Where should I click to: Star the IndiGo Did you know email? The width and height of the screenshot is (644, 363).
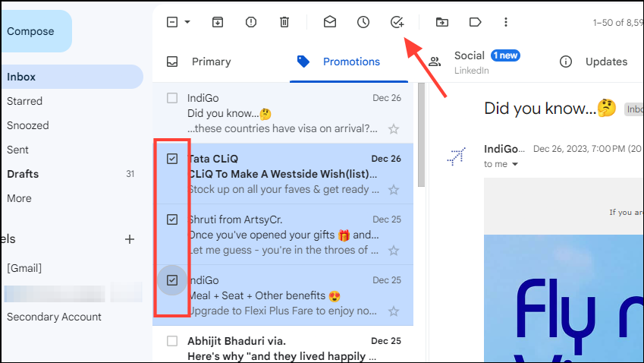394,129
